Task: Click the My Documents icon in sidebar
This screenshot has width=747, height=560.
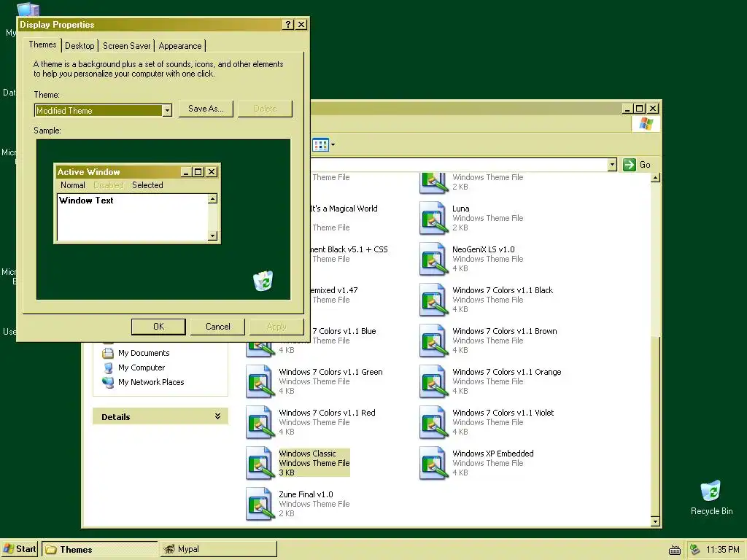Action: 108,353
